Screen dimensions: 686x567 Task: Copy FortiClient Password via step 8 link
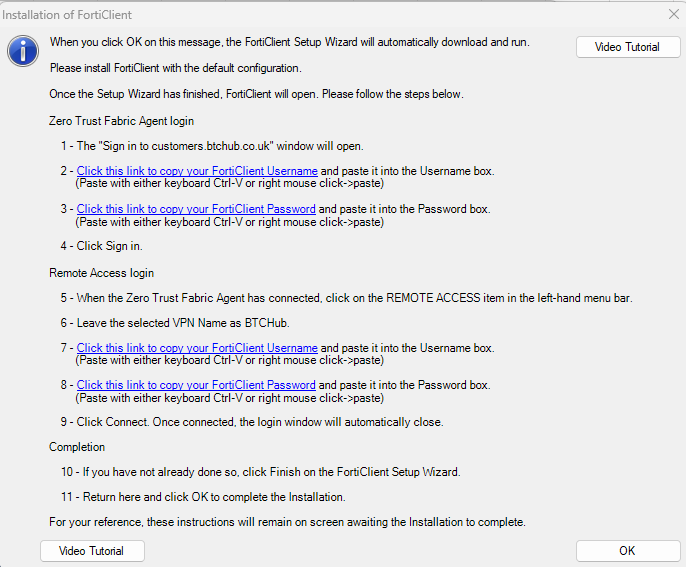pyautogui.click(x=196, y=385)
